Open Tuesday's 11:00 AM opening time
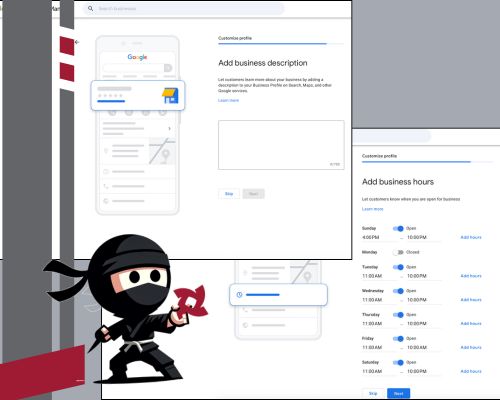This screenshot has height=400, width=500. [x=379, y=276]
